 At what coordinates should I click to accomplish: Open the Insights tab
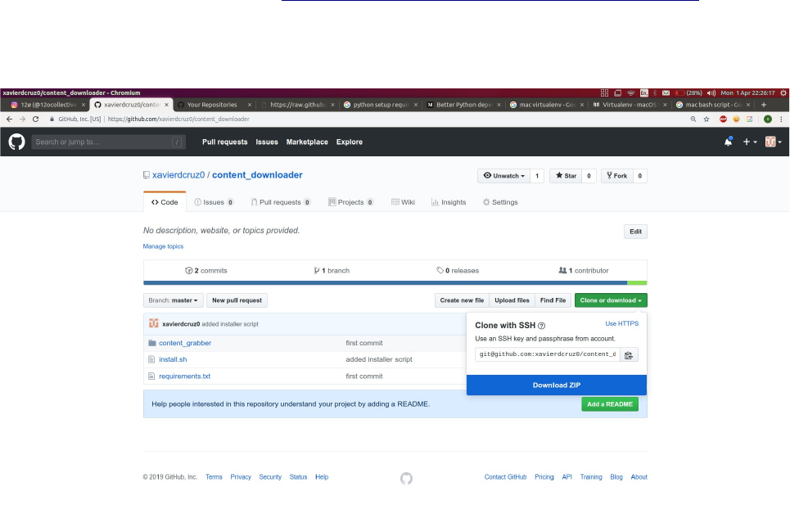(449, 202)
